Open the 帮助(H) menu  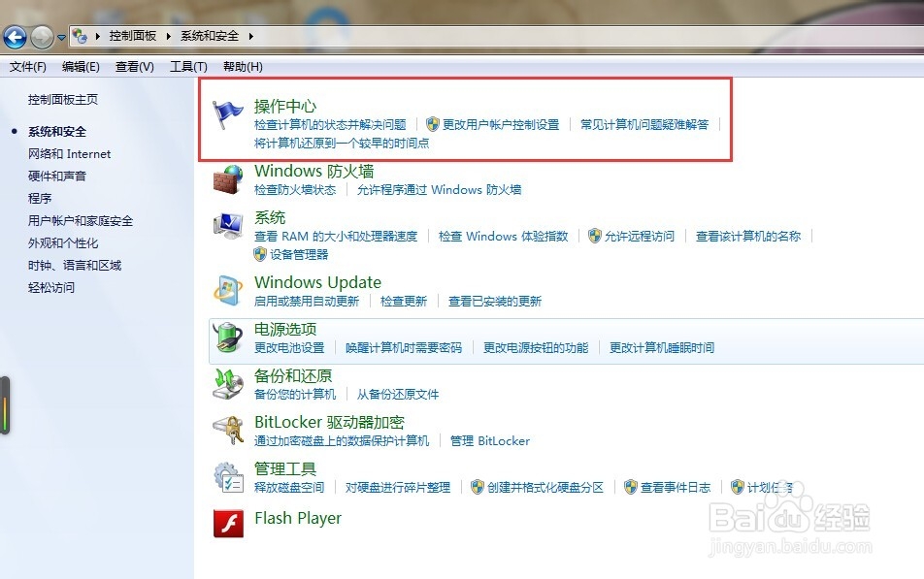[243, 67]
